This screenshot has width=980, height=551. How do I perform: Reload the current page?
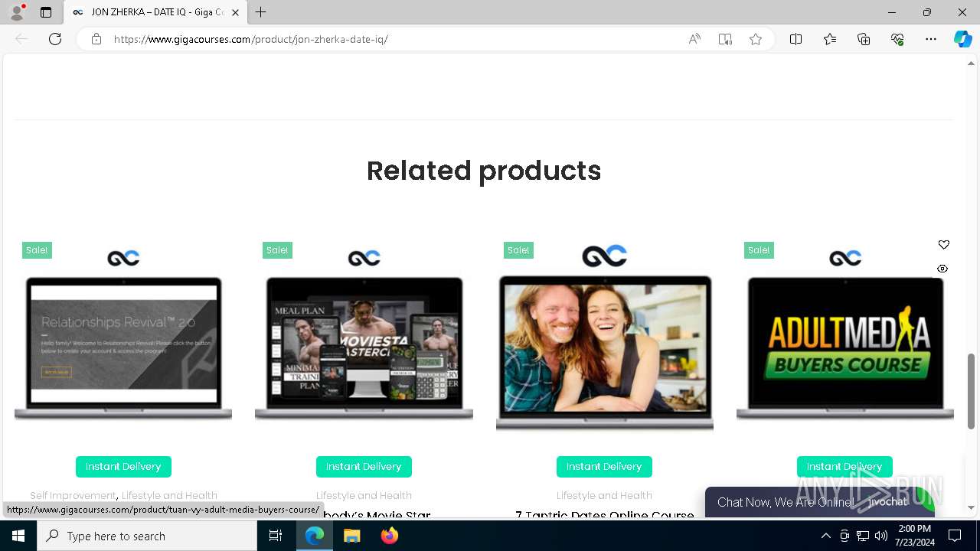(x=55, y=39)
